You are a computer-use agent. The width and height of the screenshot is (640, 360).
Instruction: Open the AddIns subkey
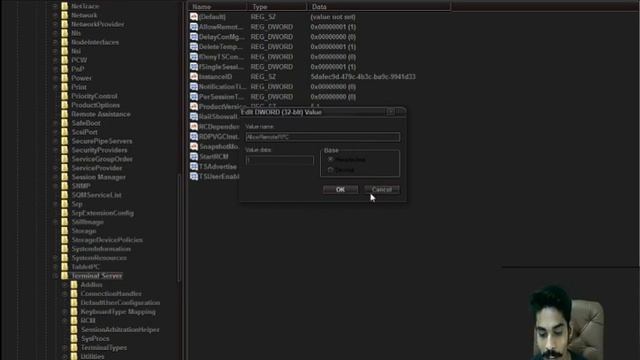point(91,284)
